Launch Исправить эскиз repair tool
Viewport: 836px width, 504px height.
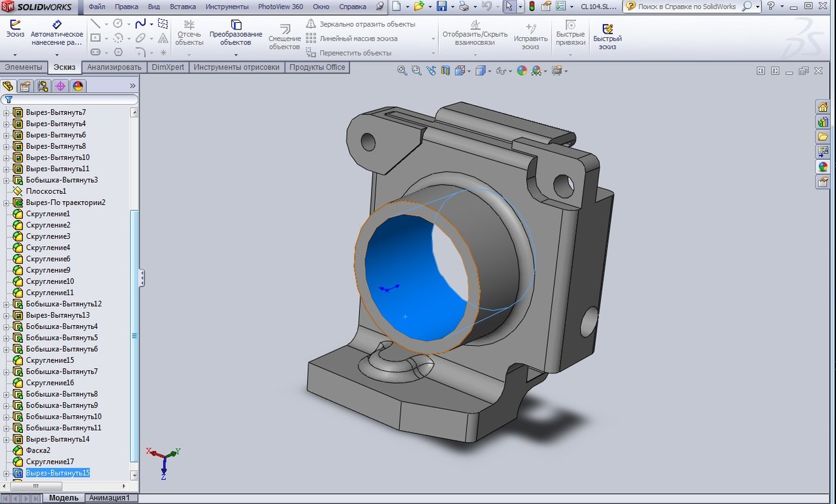click(530, 37)
